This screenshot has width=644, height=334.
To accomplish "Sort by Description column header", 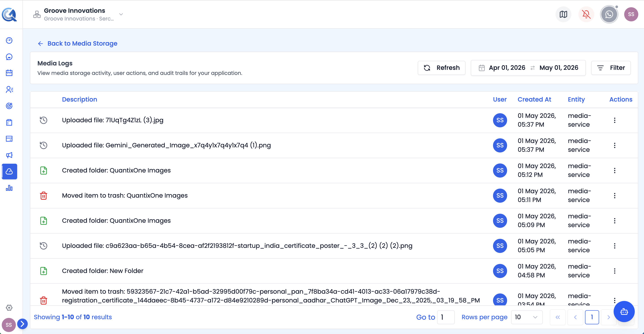I will click(x=79, y=99).
